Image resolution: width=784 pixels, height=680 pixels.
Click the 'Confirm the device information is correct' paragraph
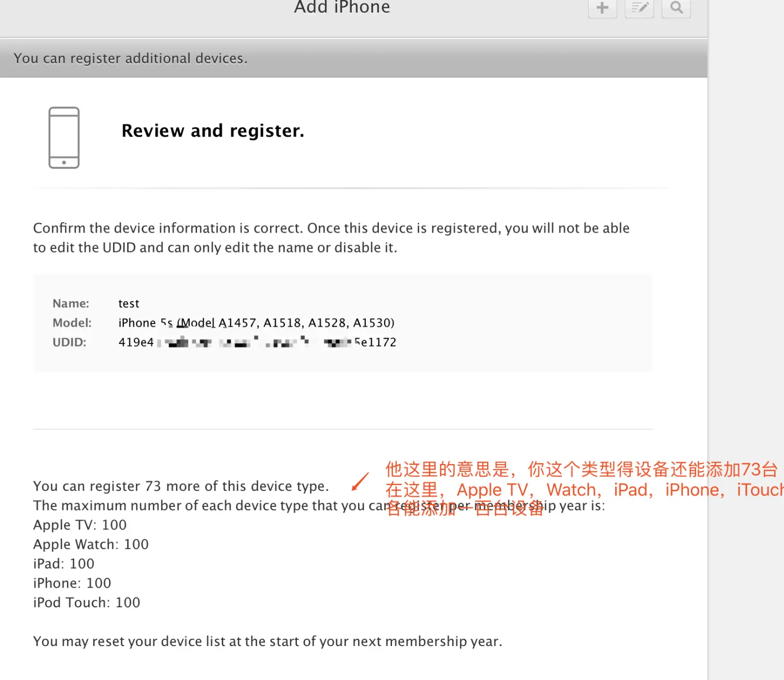(331, 238)
